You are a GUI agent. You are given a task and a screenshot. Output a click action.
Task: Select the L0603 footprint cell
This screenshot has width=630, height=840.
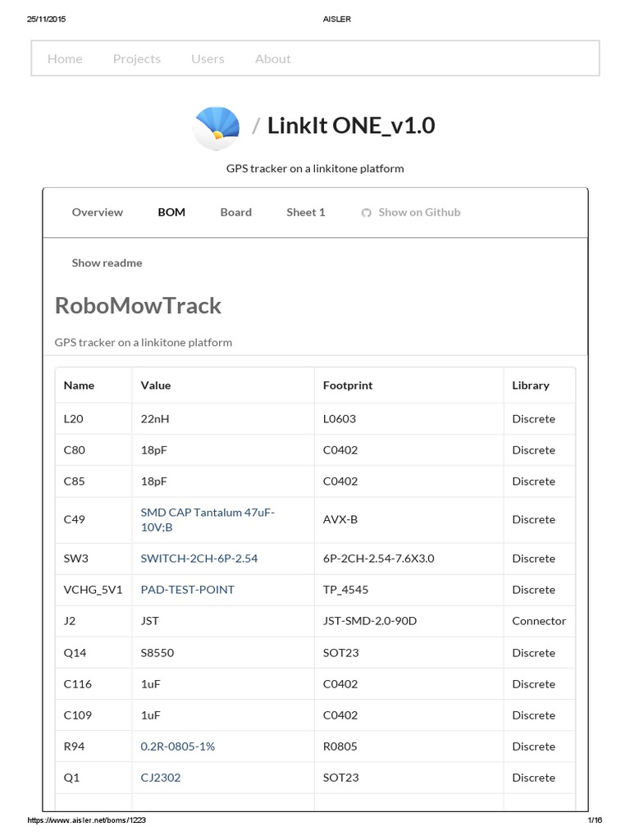click(x=409, y=419)
